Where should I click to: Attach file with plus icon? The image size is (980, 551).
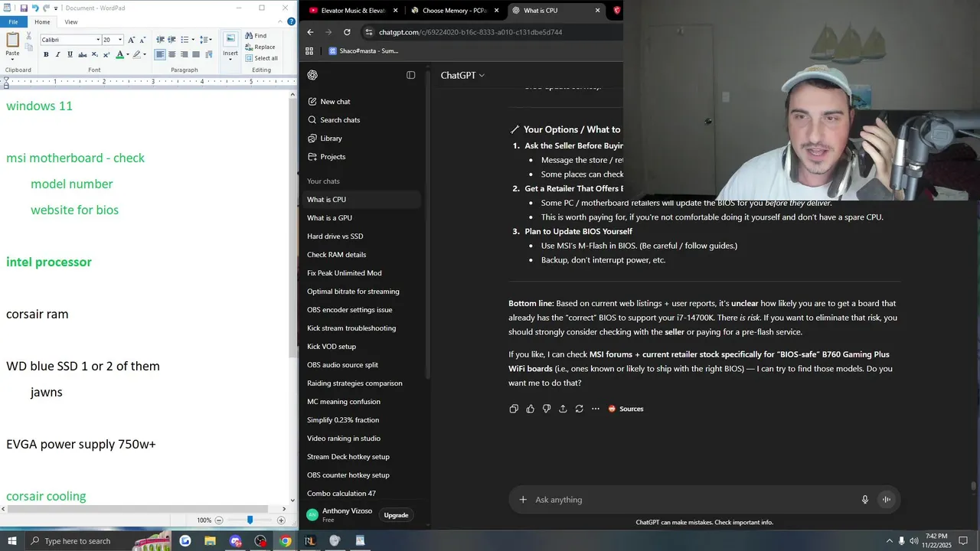coord(523,500)
